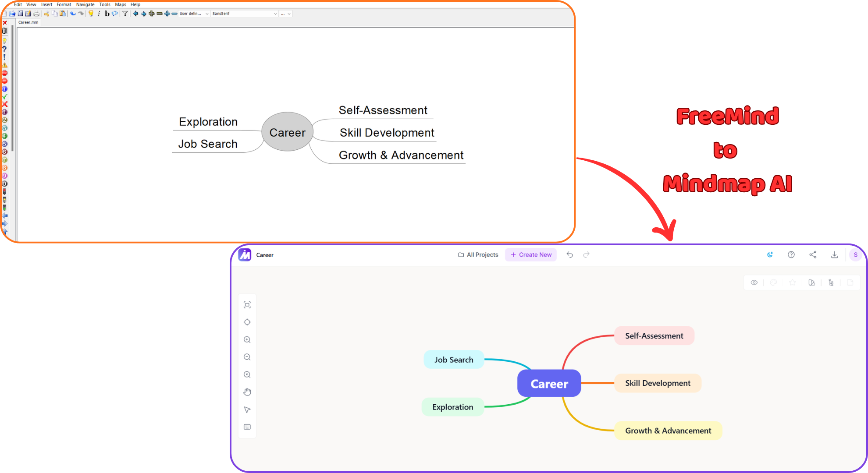The image size is (868, 473).
Task: Select the hand pan tool
Action: (247, 392)
